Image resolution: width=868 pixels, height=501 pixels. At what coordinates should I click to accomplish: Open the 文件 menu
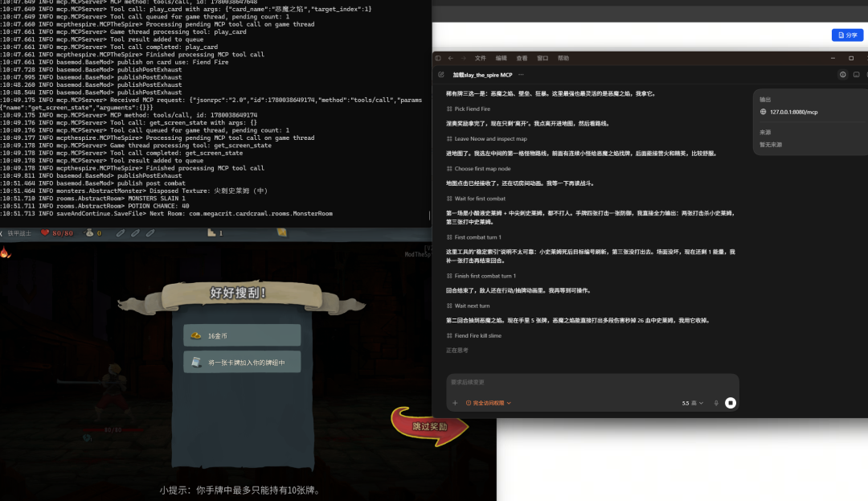[x=480, y=58]
